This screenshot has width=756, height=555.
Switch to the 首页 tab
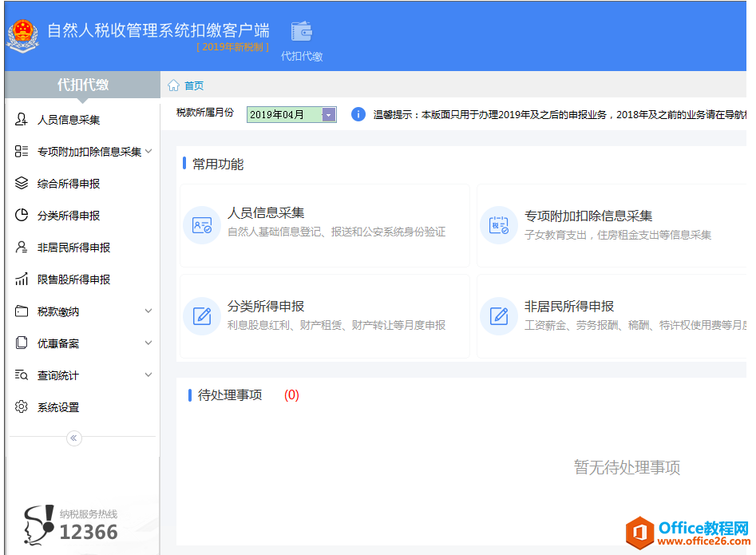(193, 86)
